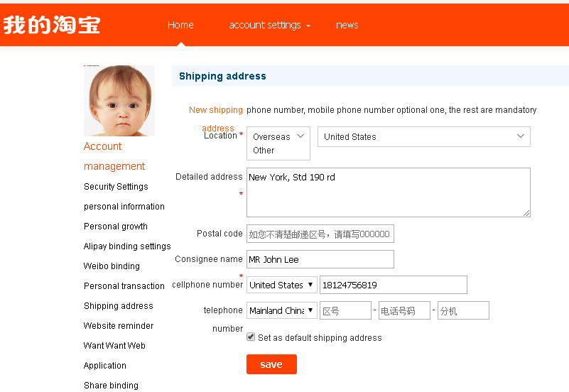
Task: Focus the Postal code field
Action: 320,234
